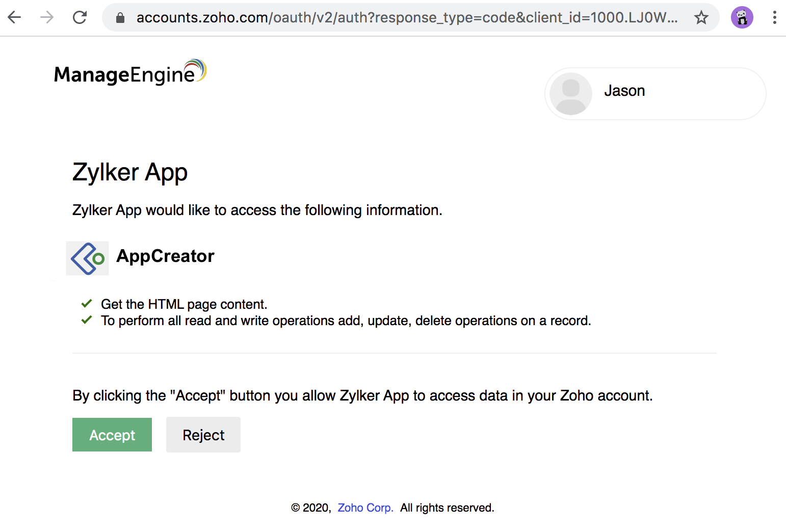Click the ManageEngine logo

click(130, 72)
